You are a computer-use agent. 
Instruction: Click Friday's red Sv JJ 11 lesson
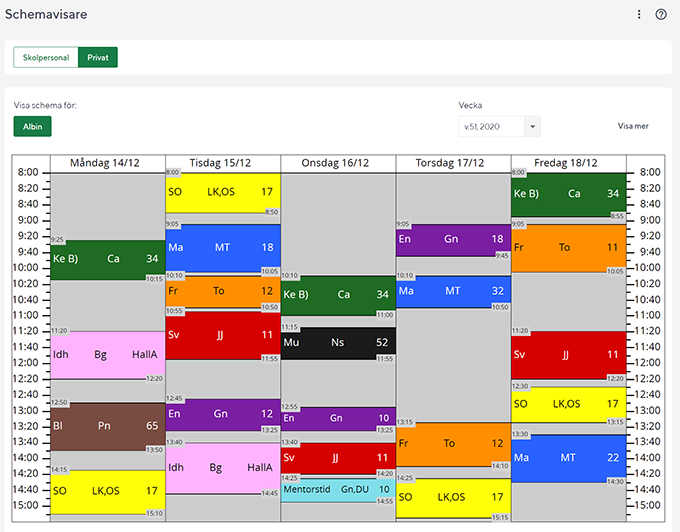(x=568, y=355)
